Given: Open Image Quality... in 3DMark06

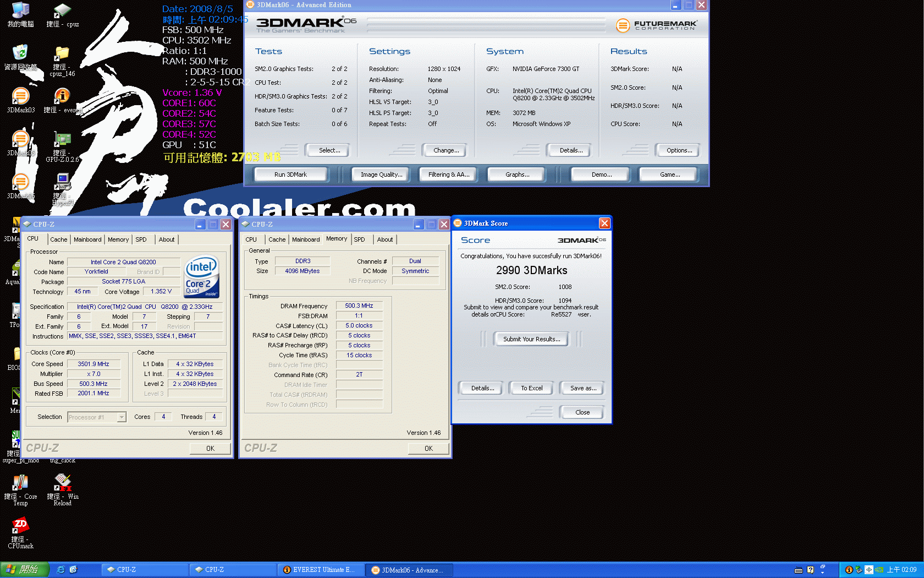Looking at the screenshot, I should coord(381,175).
